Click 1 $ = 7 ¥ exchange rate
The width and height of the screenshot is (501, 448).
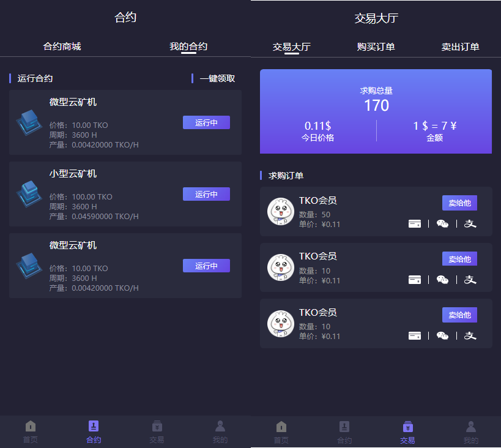[434, 126]
